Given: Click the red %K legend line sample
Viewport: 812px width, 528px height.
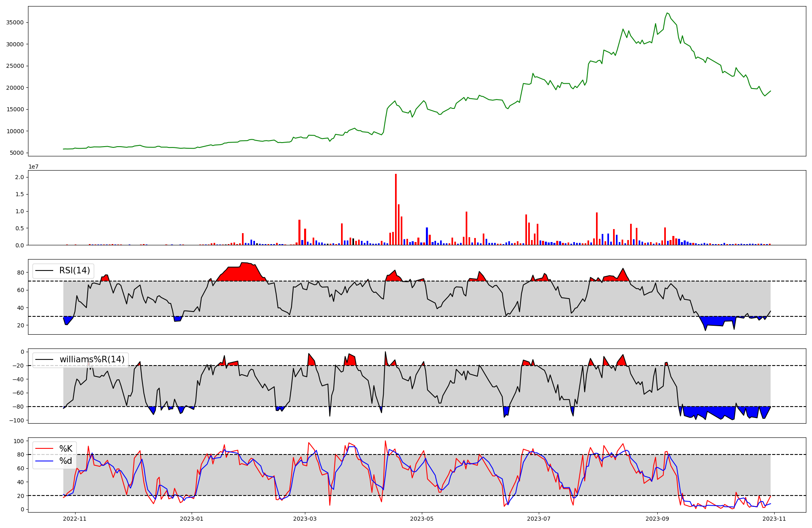Looking at the screenshot, I should pos(44,449).
